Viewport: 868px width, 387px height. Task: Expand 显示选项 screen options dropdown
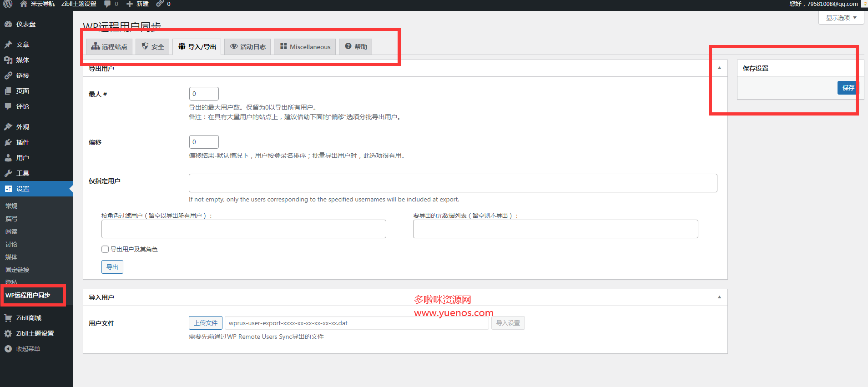click(x=841, y=18)
